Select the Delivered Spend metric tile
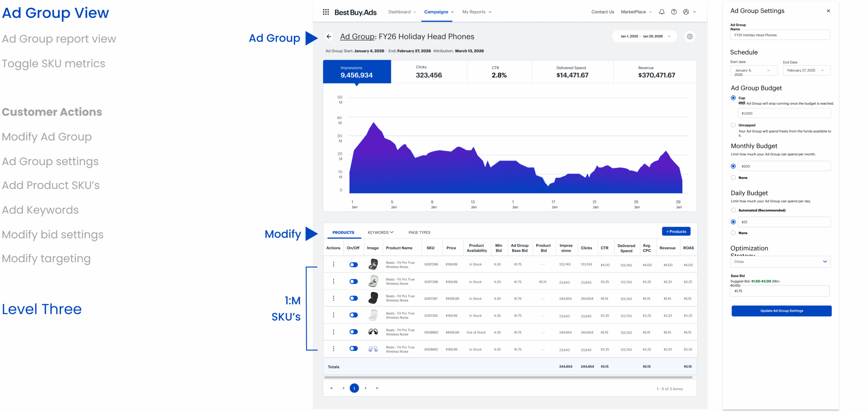 click(x=572, y=72)
